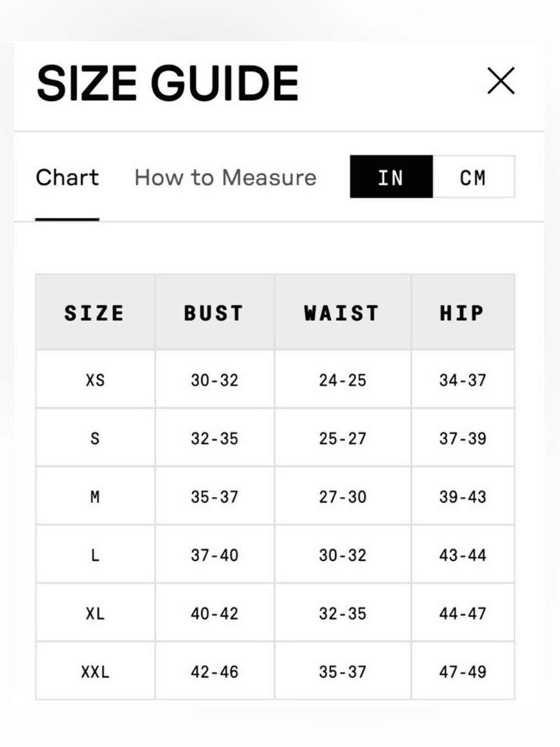This screenshot has height=747, width=560.
Task: Select the XXL size row label
Action: tap(95, 671)
